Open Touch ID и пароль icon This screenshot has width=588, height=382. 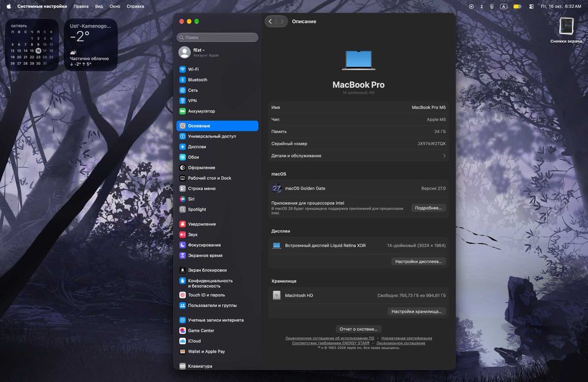tap(182, 295)
